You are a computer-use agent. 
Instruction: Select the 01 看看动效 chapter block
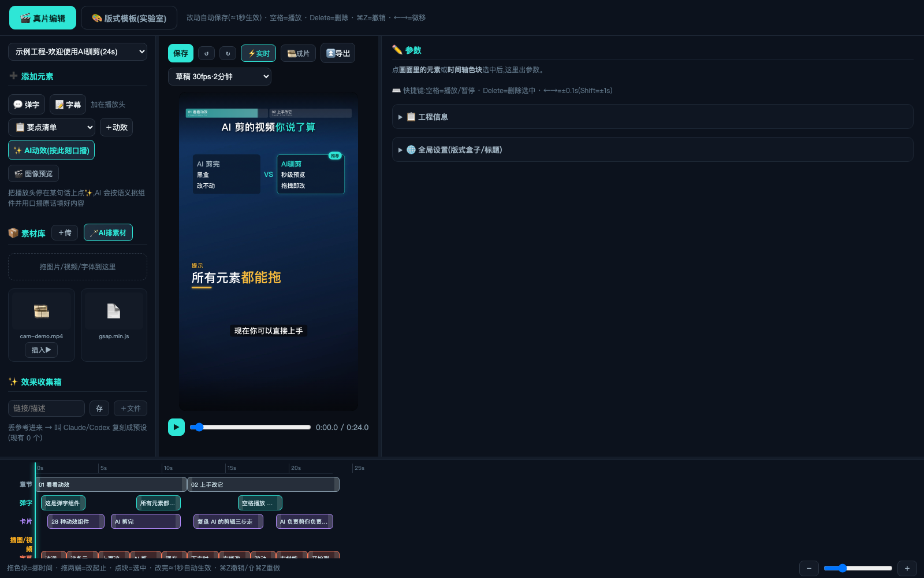click(x=111, y=484)
